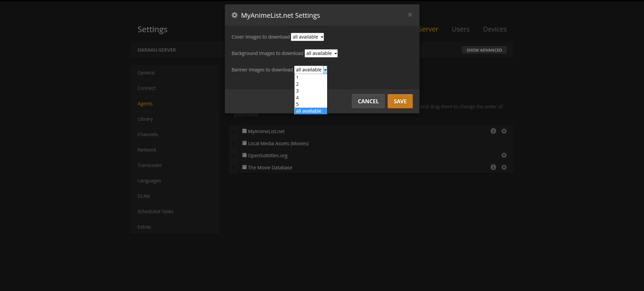Click the OpenSubtitles.org agent name
644x291 pixels.
click(x=267, y=156)
